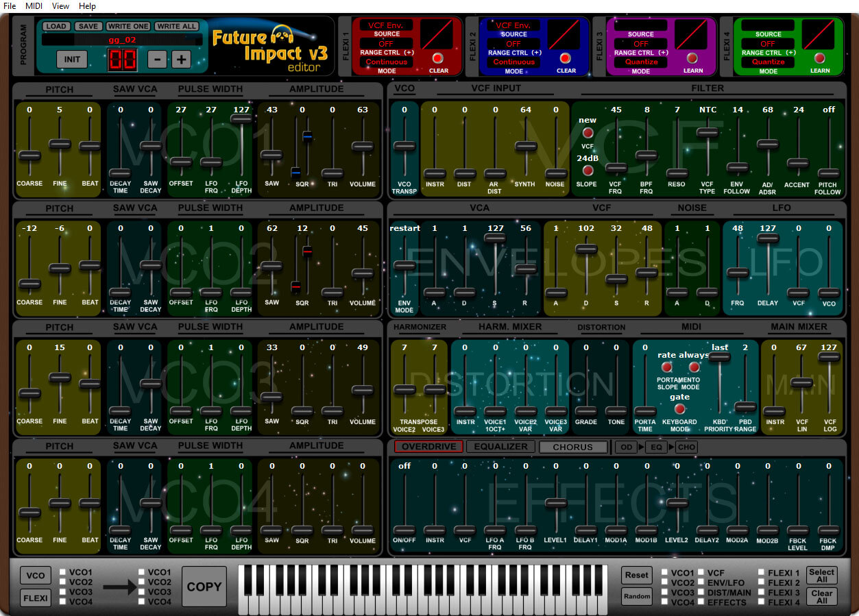The image size is (859, 616).
Task: Click the OD signal chain block
Action: coord(626,447)
